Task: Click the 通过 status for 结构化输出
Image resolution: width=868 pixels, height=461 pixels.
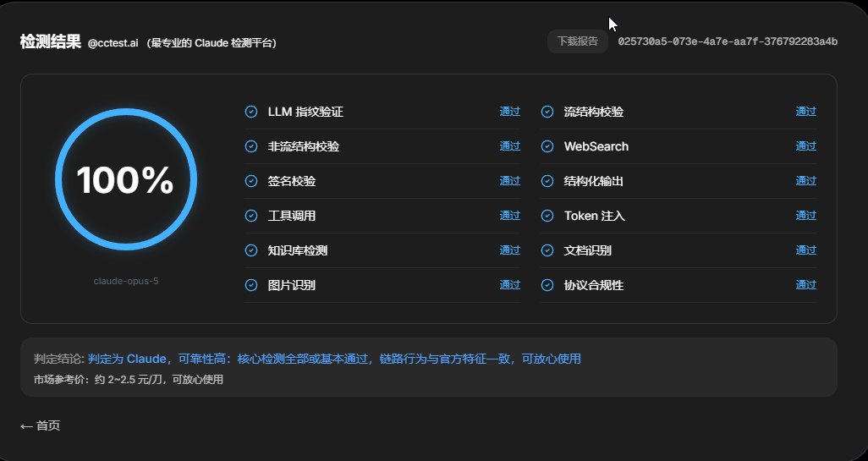Action: point(806,180)
